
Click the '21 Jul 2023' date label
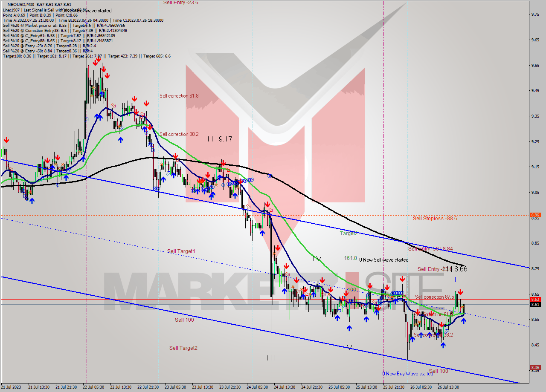(x=12, y=387)
